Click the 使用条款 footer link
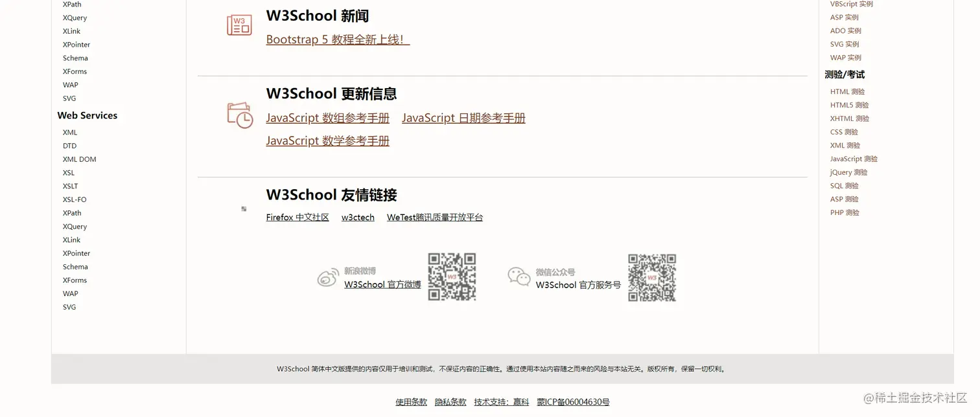980x417 pixels. 411,401
